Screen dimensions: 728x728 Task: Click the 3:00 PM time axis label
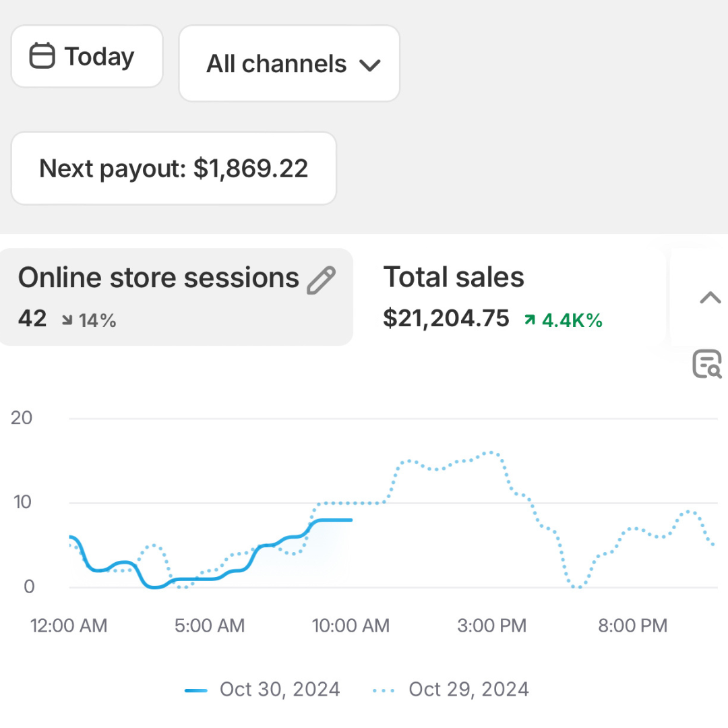coord(491,626)
